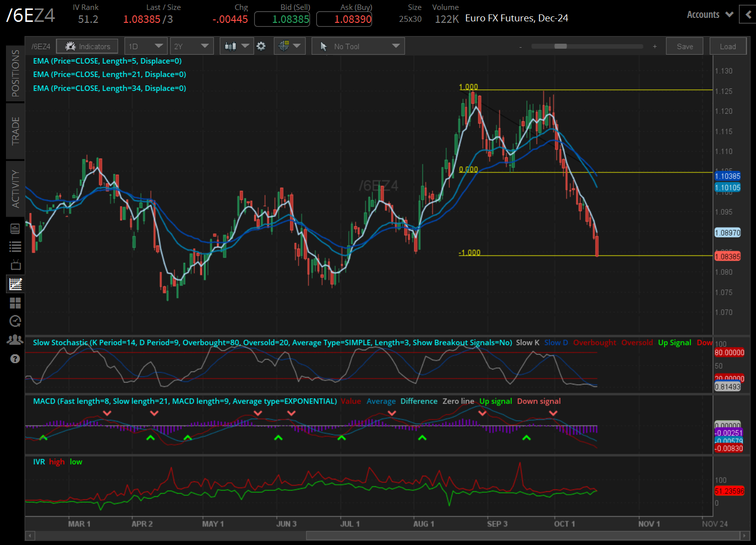Open the ACTIVITY side tab
The width and height of the screenshot is (756, 545).
[15, 189]
